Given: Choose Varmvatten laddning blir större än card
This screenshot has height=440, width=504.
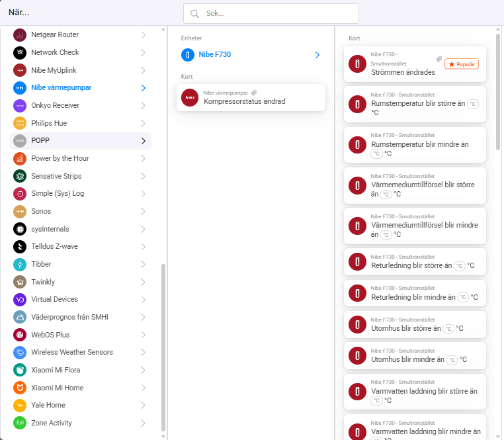Looking at the screenshot, I should coord(415,392).
